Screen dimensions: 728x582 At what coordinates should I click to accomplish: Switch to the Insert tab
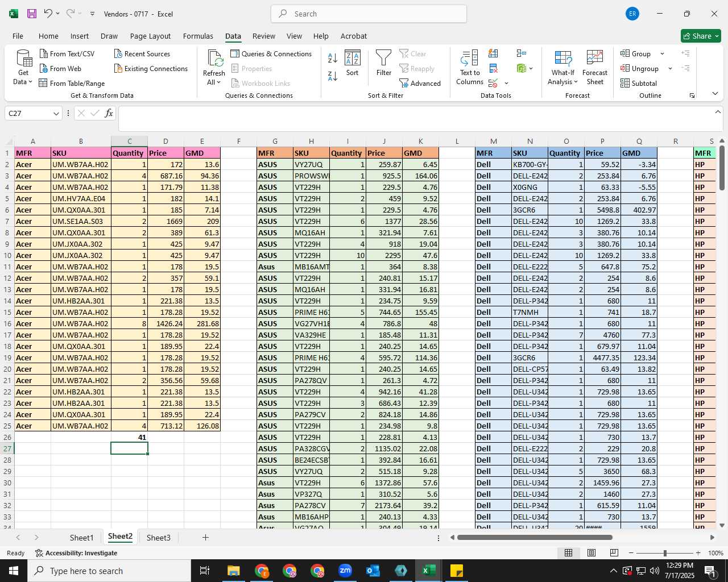click(x=80, y=36)
